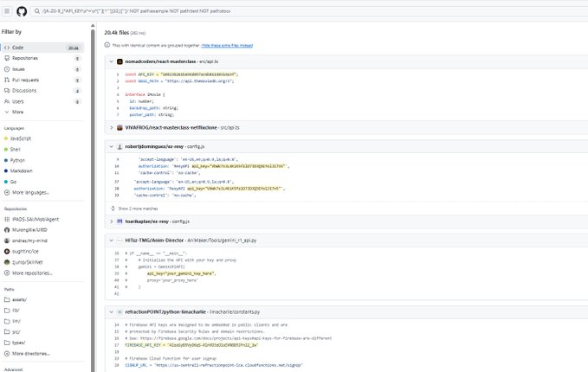The width and height of the screenshot is (588, 372).
Task: Click the Pull requests filter icon
Action: (7, 80)
